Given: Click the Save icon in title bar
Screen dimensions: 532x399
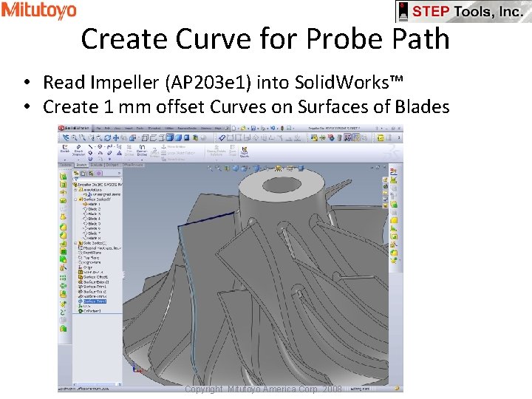Looking at the screenshot, I should coord(253,129).
